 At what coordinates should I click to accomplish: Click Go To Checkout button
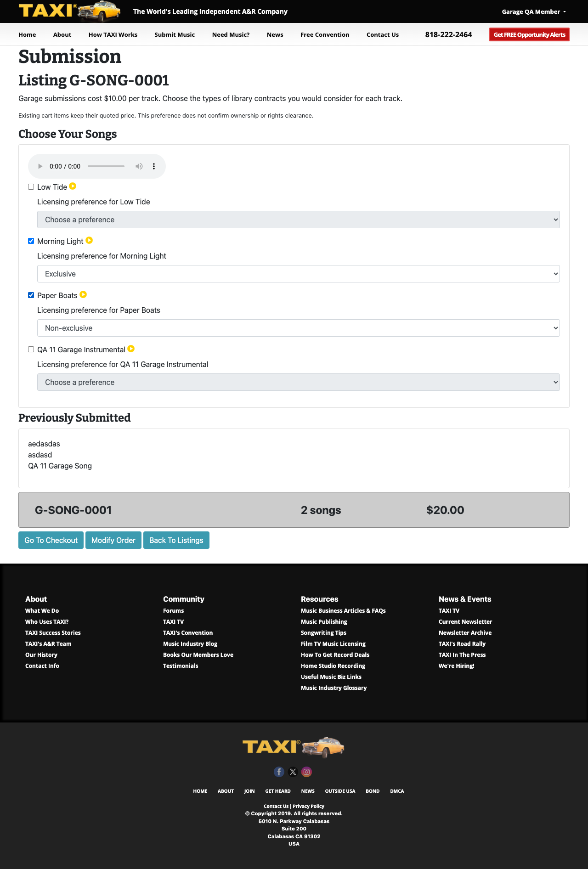click(x=51, y=540)
